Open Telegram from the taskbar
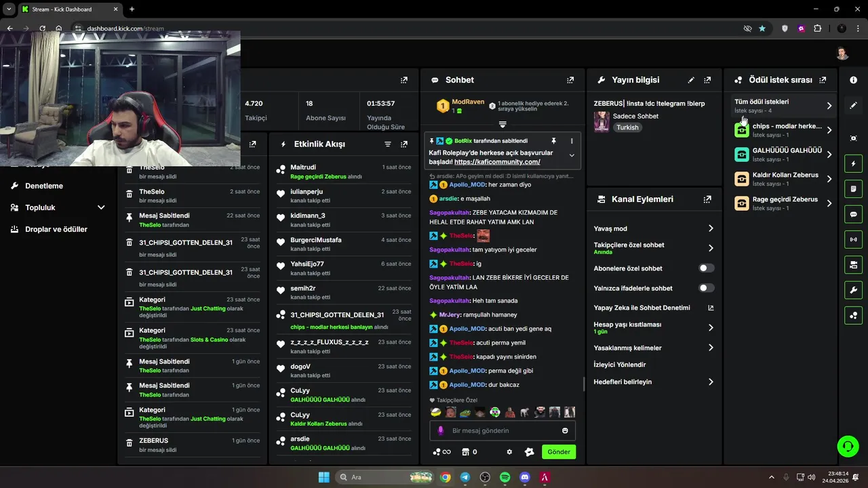 tap(465, 477)
